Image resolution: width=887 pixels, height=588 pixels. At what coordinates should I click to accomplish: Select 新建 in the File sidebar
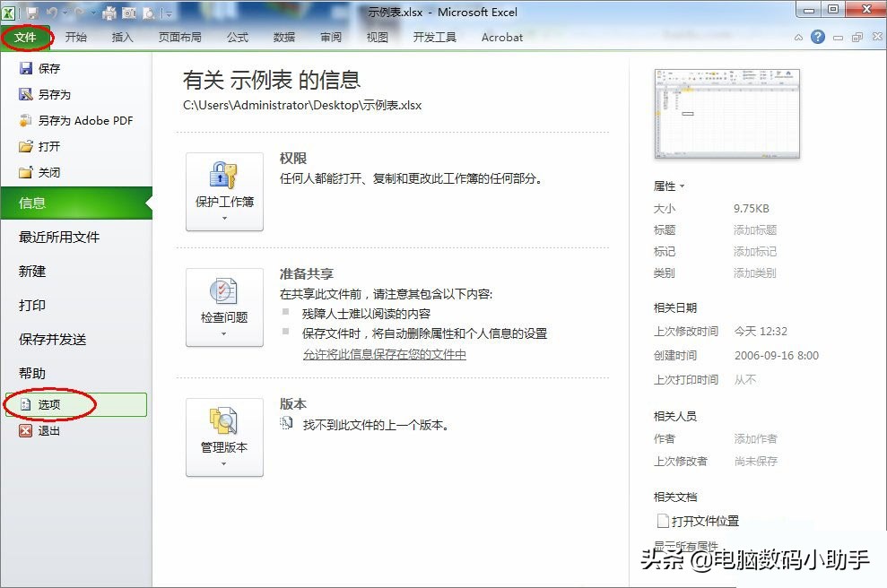point(32,271)
